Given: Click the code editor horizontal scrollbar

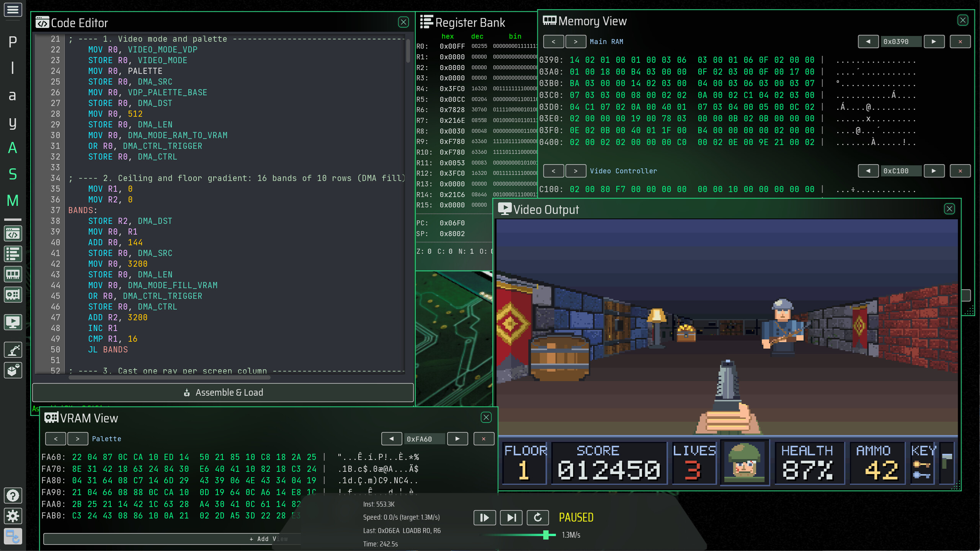Looking at the screenshot, I should tap(170, 377).
